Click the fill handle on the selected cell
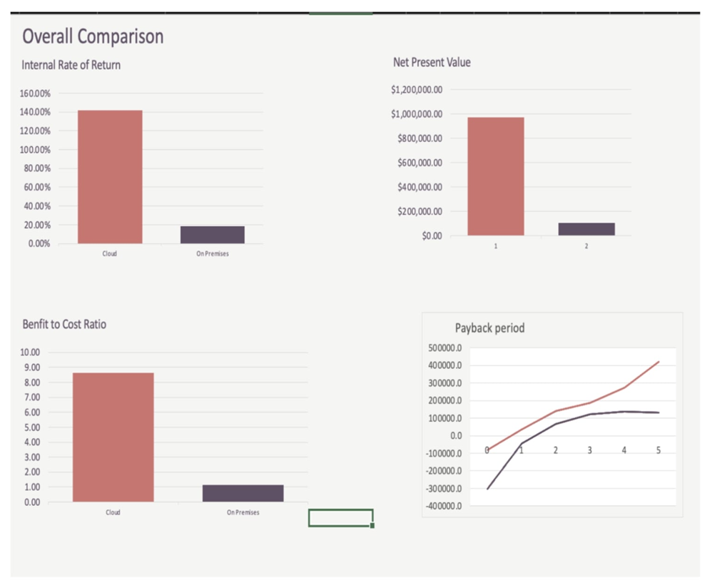Viewport: 712px width, 588px height. [372, 526]
